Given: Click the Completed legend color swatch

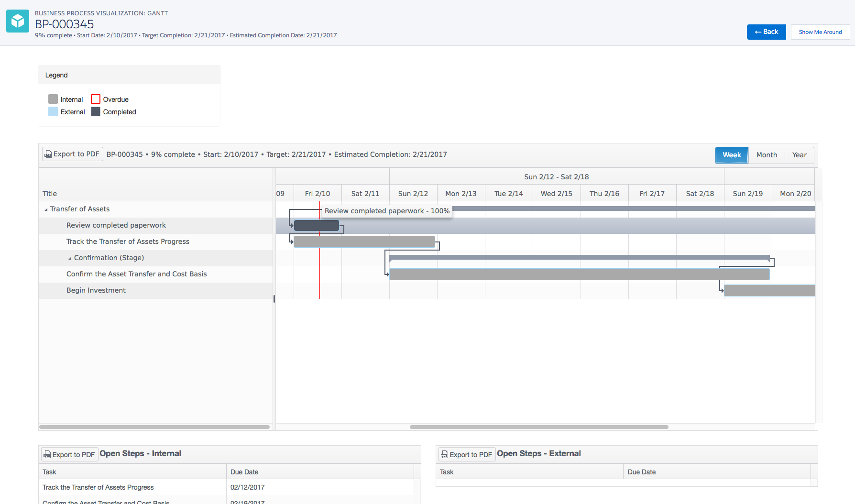Looking at the screenshot, I should tap(96, 111).
